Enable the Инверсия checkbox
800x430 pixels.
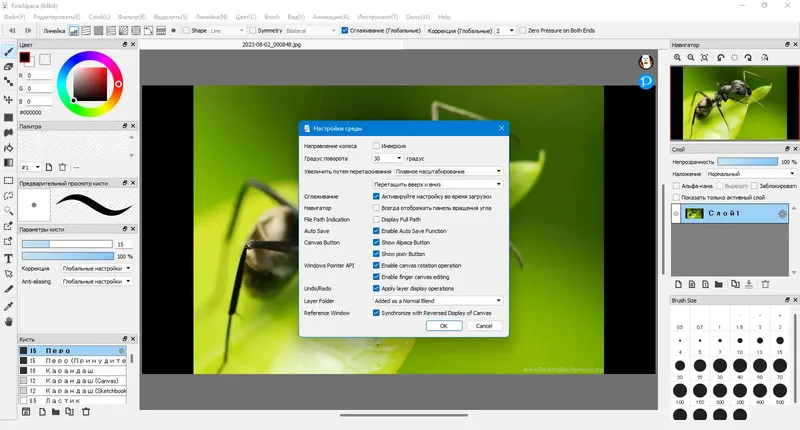point(375,146)
